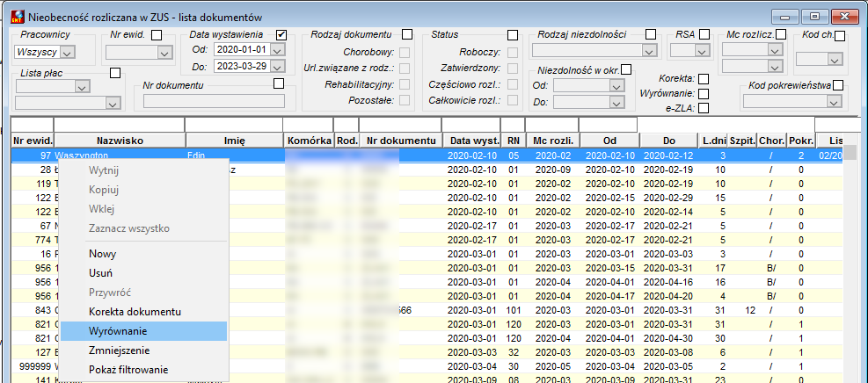Click the Do date 2020-02-29 cell
This screenshot has width=868, height=383.
point(667,198)
